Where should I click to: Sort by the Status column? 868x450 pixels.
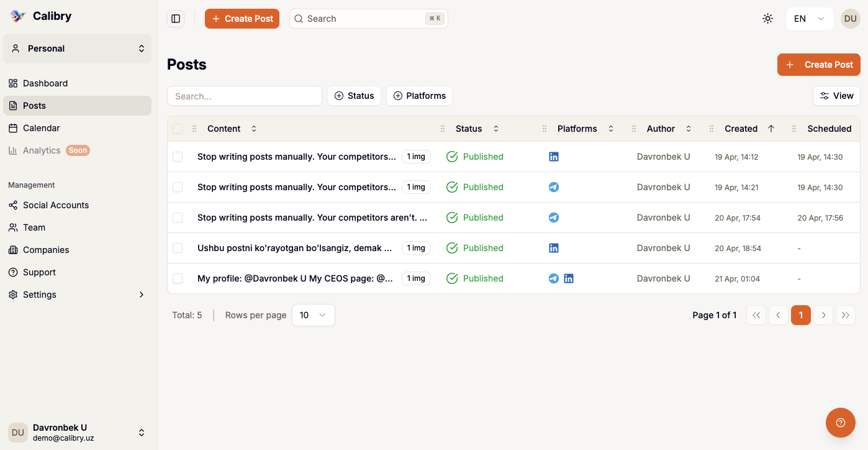point(476,129)
